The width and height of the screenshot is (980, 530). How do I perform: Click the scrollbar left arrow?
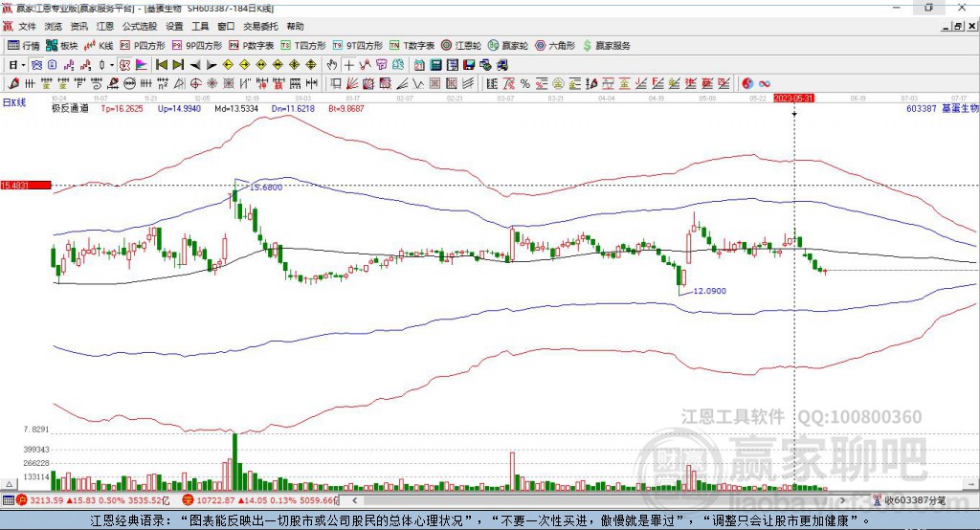coord(355,500)
